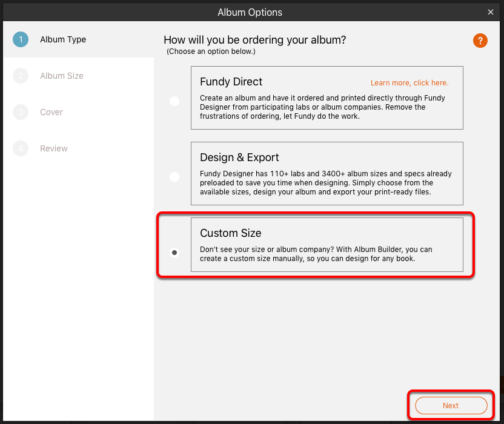Click the Album Options title text

[x=250, y=12]
